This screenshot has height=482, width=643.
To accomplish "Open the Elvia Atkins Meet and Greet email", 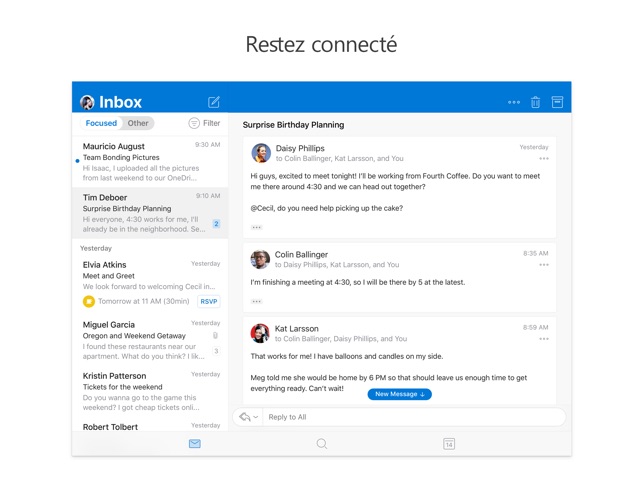I will tap(150, 285).
